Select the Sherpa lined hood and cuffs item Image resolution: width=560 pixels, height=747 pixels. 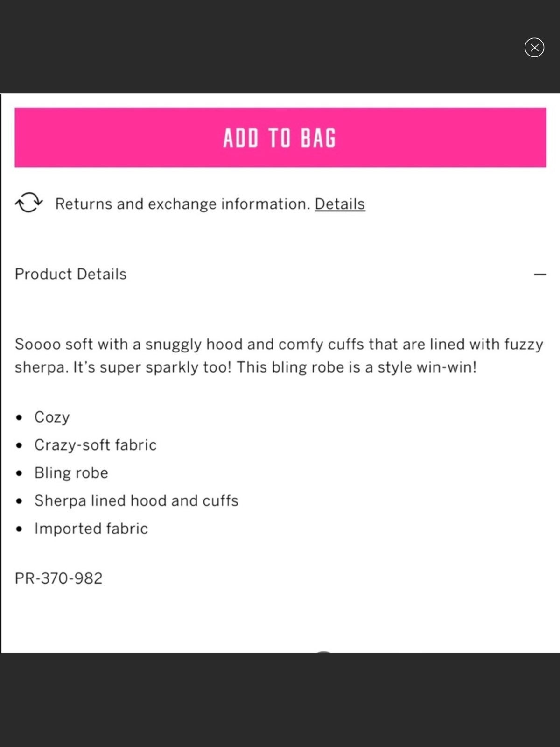[x=136, y=501]
